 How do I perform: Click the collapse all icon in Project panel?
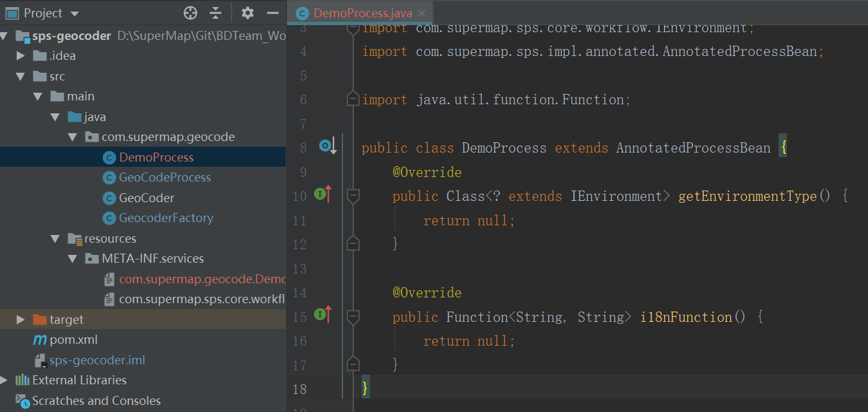coord(216,13)
